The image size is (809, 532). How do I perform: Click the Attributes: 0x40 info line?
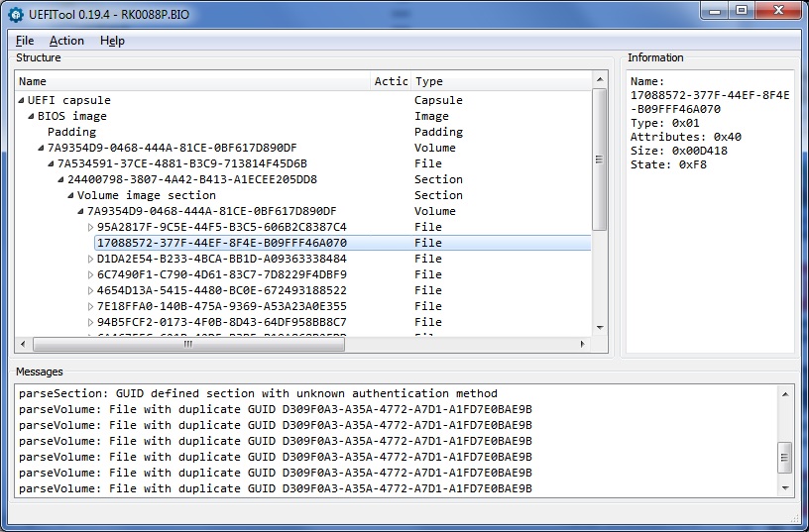(686, 137)
